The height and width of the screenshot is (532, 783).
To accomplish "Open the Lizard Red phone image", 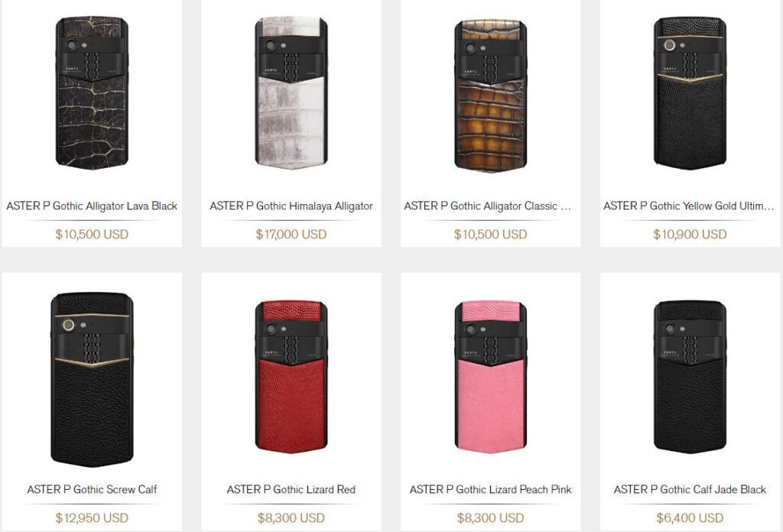I will click(291, 377).
